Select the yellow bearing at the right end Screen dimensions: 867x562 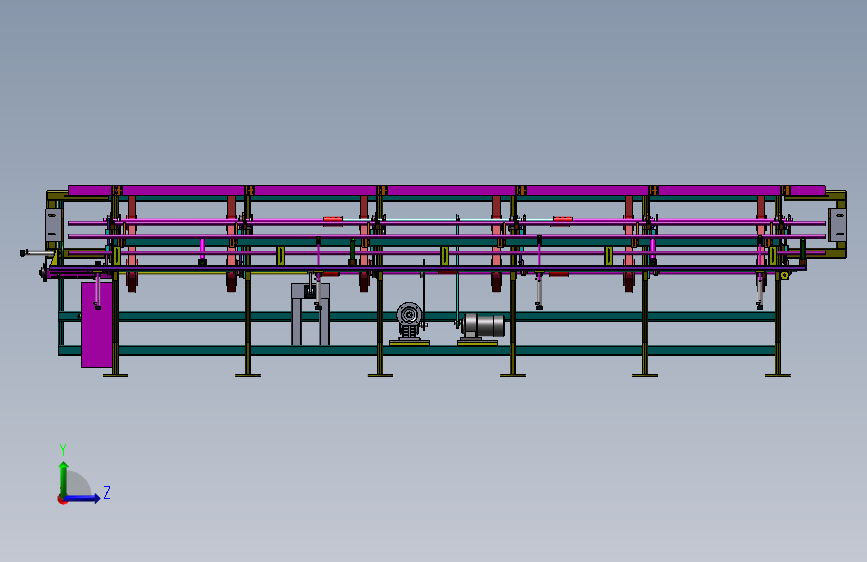pyautogui.click(x=784, y=275)
